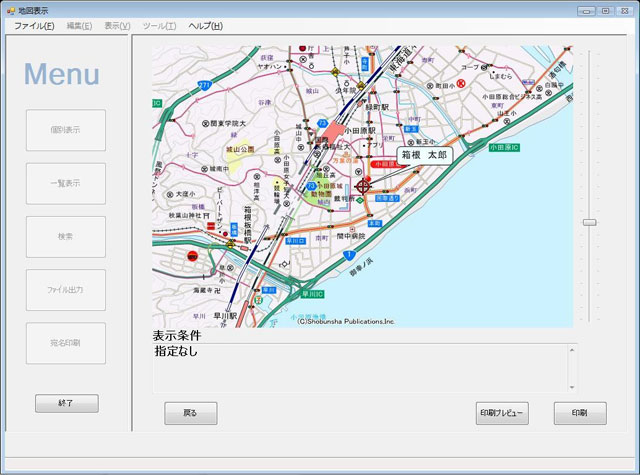The image size is (640, 475).
Task: Click the 宛名印刷 menu button
Action: tap(66, 343)
